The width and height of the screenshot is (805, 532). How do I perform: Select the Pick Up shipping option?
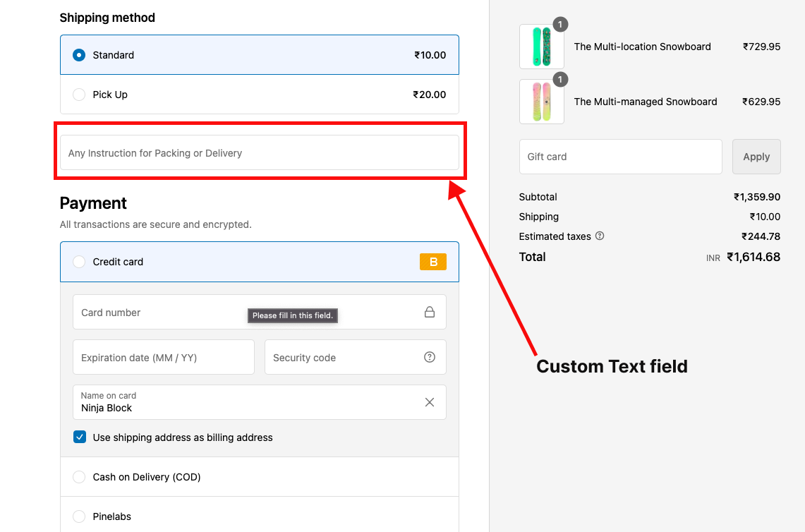(x=79, y=94)
